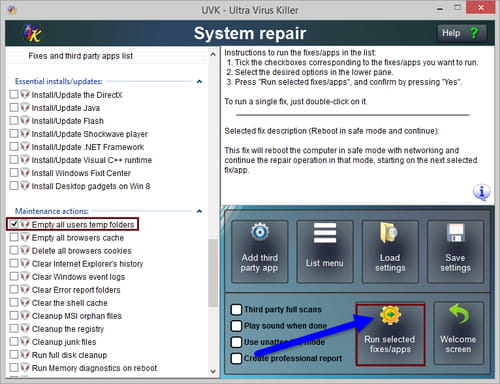
Task: Collapse the Maintenance actions section
Action: point(199,211)
